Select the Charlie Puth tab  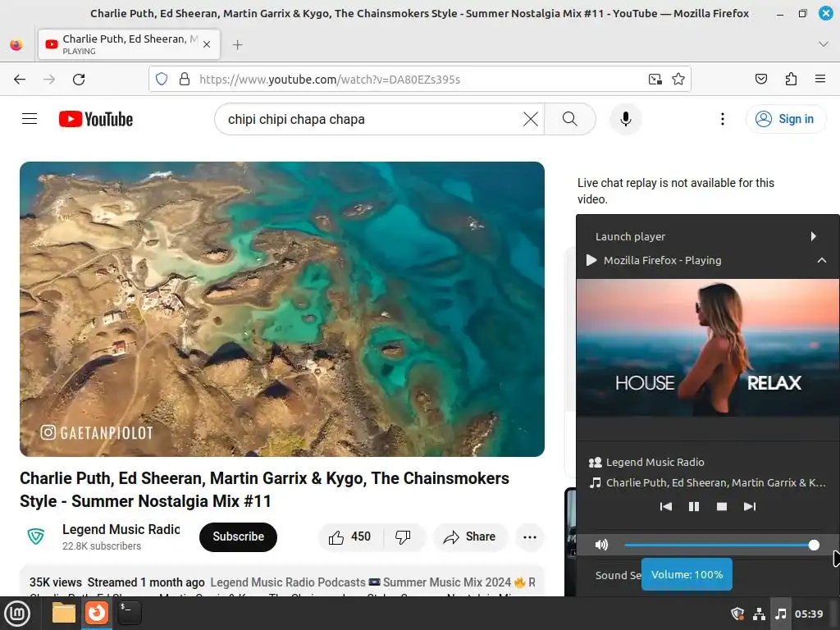click(129, 44)
